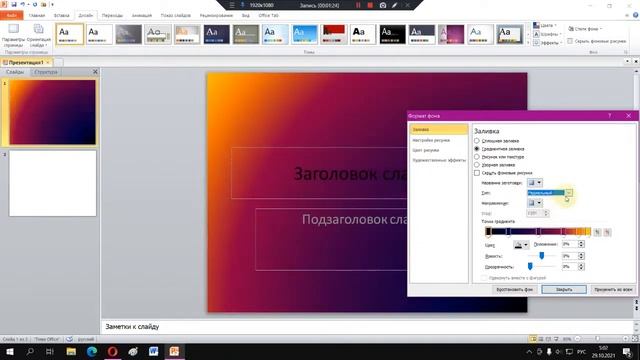Open the File (Файл) orange tab
The image size is (640, 360).
tap(11, 16)
